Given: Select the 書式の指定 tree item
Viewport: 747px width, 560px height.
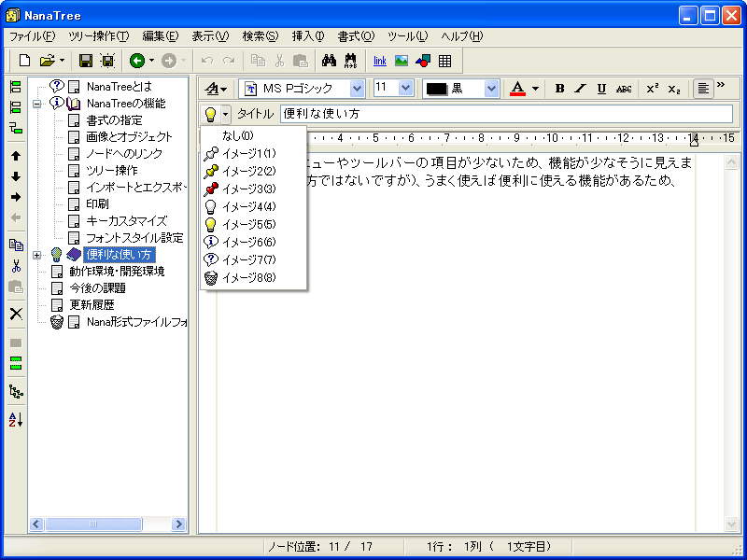Looking at the screenshot, I should 114,120.
